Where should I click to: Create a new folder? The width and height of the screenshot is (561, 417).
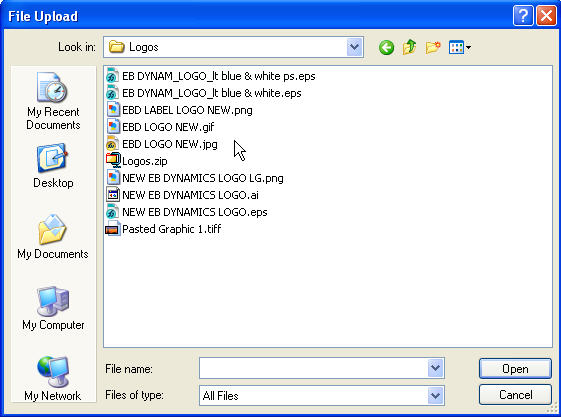pos(433,47)
